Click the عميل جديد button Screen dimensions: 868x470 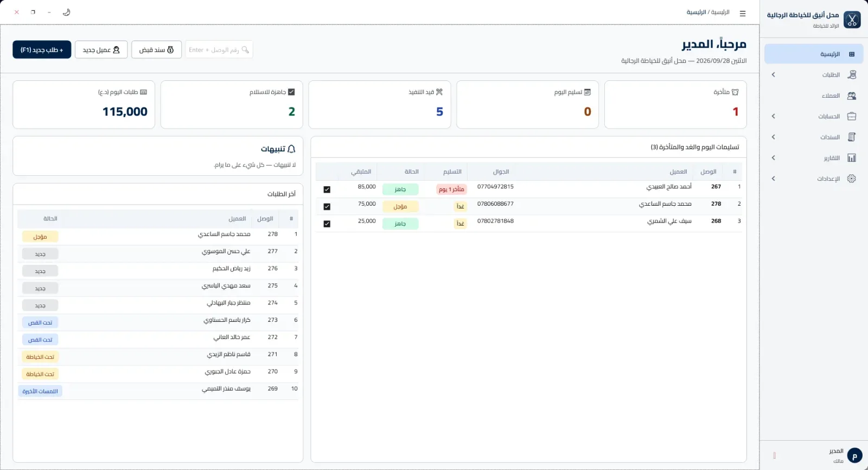point(101,49)
